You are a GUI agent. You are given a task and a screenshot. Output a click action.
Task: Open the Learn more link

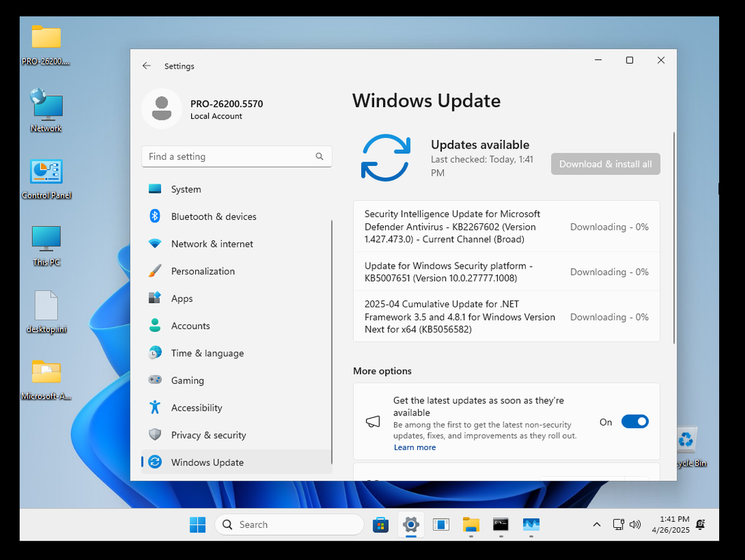(x=415, y=447)
